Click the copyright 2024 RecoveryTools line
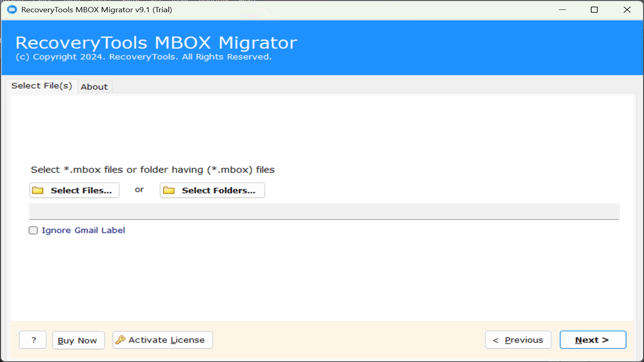Viewport: 644px width, 362px height. 143,57
